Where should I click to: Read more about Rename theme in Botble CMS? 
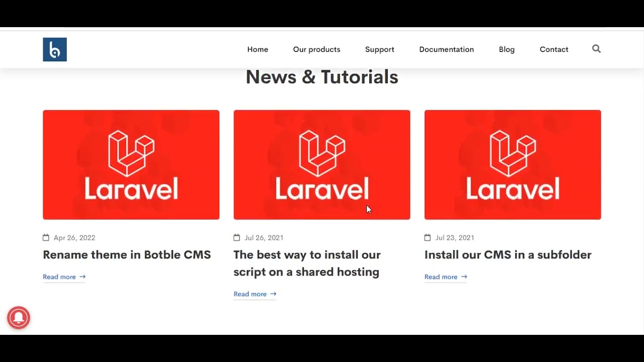[x=64, y=277]
